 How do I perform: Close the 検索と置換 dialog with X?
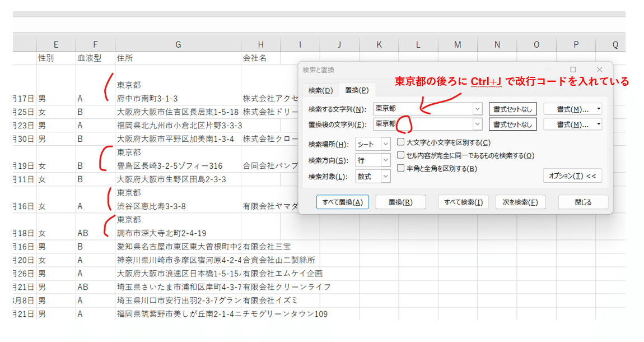(599, 70)
